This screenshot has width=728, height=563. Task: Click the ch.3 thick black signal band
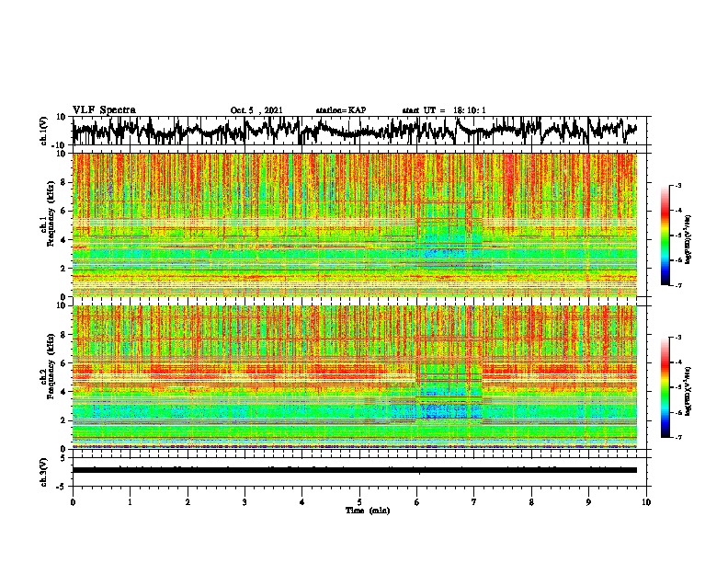(x=355, y=470)
